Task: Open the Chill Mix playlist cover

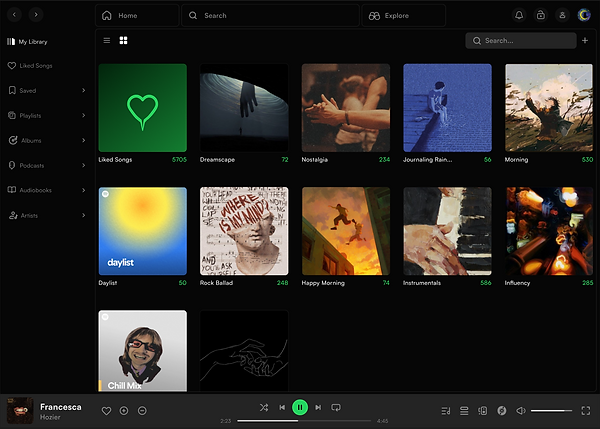Action: 143,351
